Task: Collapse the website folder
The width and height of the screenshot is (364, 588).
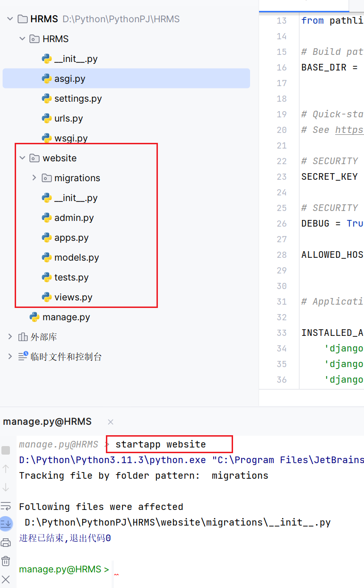Action: click(x=22, y=158)
